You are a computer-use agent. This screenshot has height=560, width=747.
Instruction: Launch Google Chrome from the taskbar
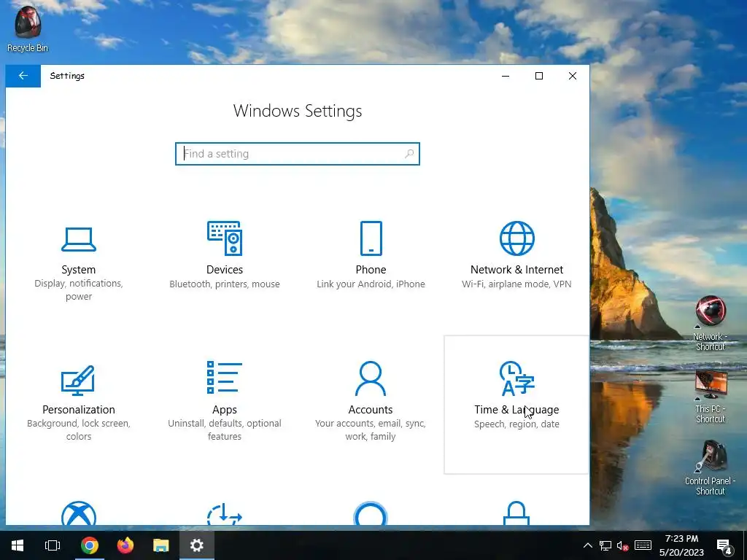(x=90, y=545)
